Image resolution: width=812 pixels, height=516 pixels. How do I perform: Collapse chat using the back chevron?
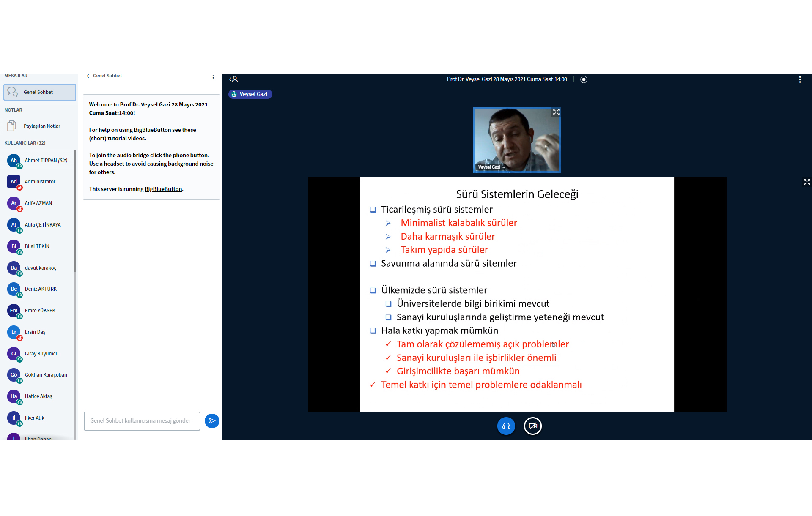pos(88,76)
